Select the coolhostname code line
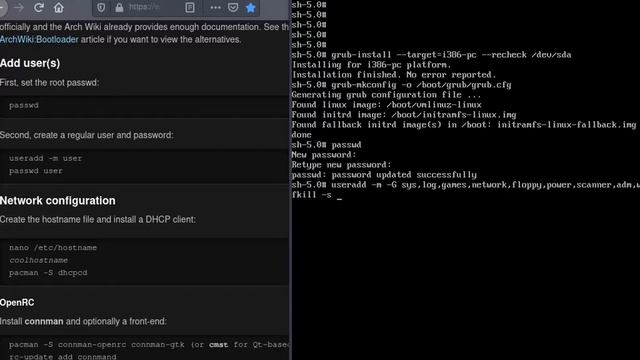Viewport: 640px width, 360px height. click(38, 260)
